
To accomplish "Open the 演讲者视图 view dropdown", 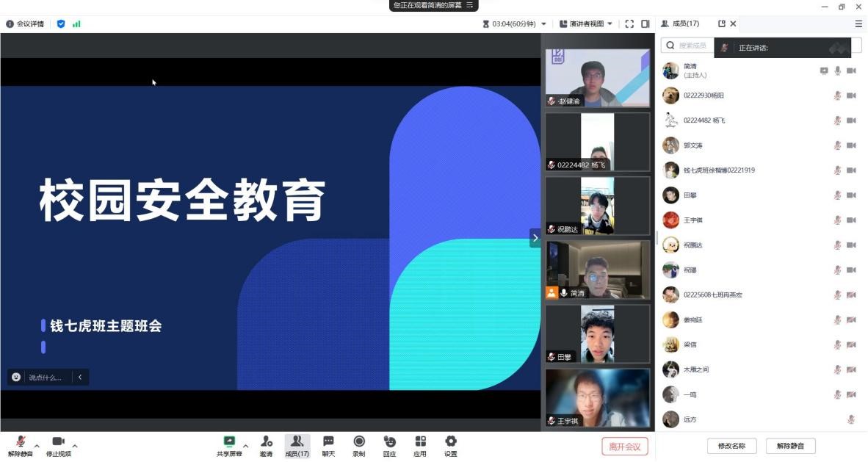I will (585, 24).
